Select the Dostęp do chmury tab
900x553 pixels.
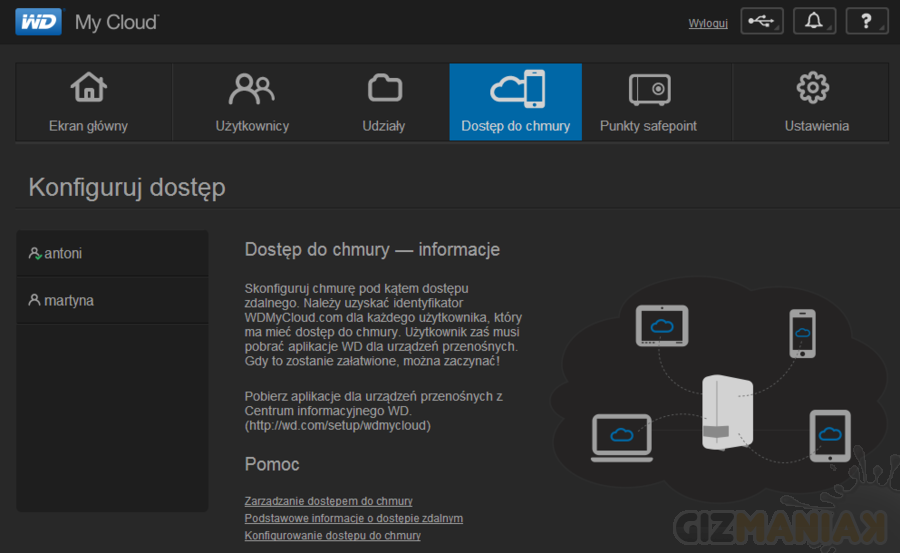coord(515,102)
